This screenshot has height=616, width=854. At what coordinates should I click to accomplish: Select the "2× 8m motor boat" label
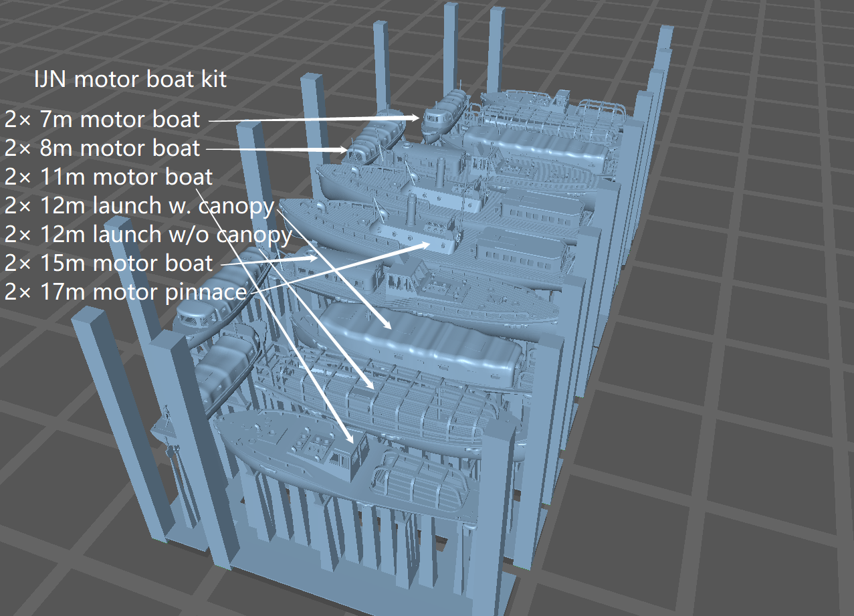(x=102, y=148)
